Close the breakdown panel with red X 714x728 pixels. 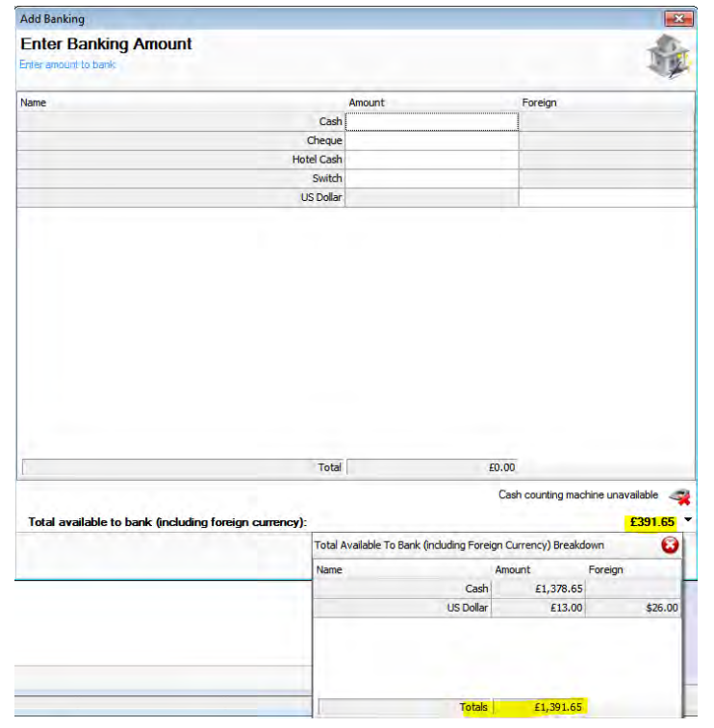670,544
